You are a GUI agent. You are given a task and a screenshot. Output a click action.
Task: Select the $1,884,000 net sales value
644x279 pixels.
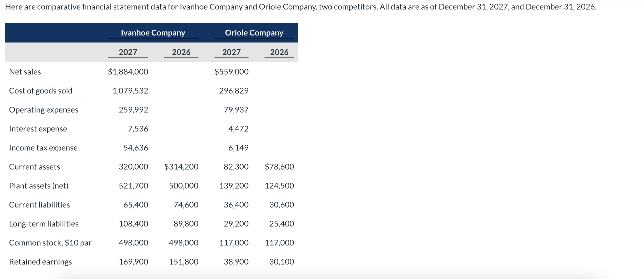(x=128, y=72)
